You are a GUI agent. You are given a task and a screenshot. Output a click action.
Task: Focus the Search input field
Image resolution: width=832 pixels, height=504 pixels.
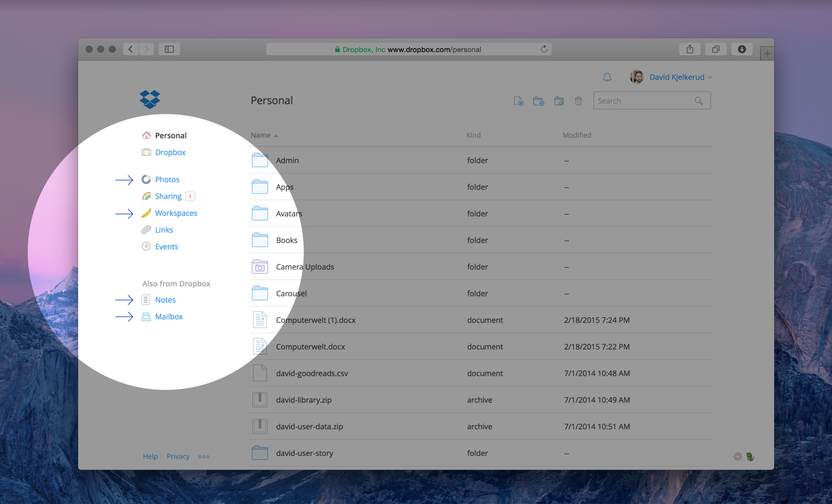[x=652, y=101]
